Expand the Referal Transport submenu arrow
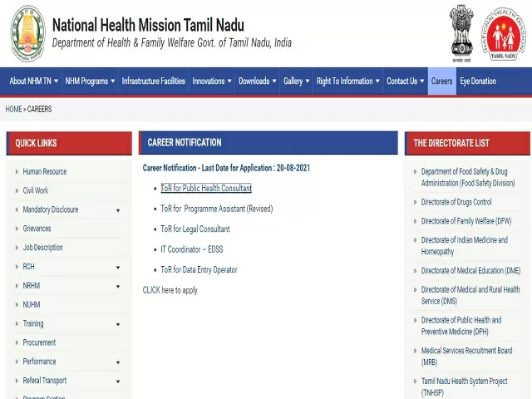Screen dimensions: 532x399 pyautogui.click(x=118, y=382)
